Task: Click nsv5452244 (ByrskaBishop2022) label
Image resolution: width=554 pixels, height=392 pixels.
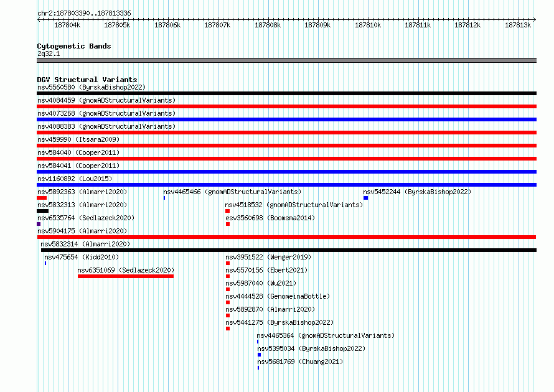Action: click(x=417, y=192)
